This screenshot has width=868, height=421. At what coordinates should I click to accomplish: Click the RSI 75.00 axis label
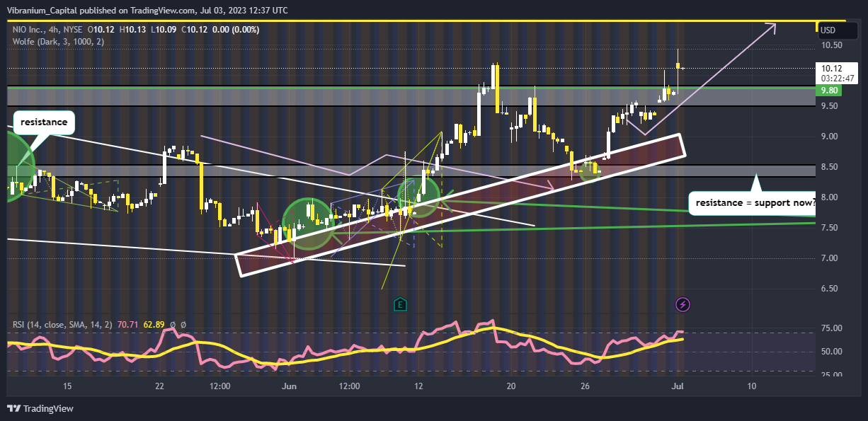[x=831, y=328]
